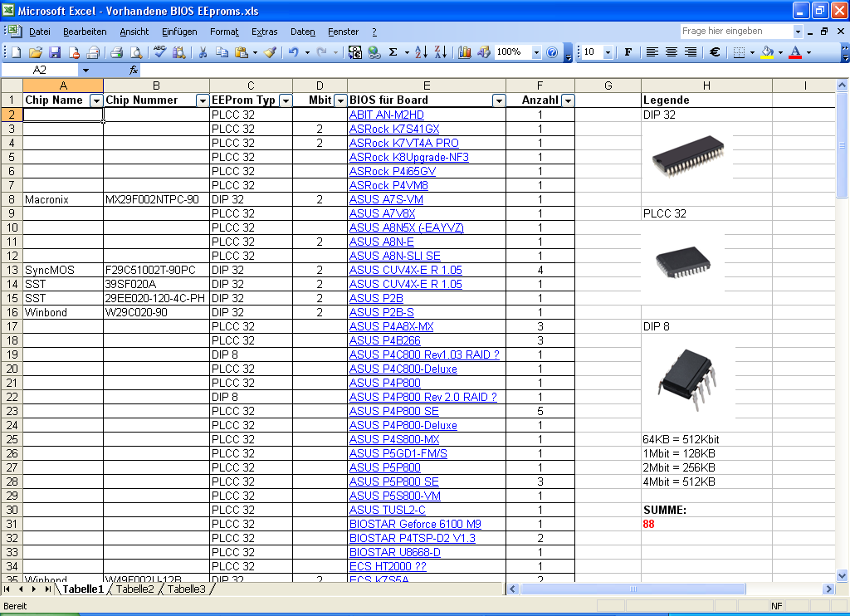
Task: Open the Bearbeiten menu
Action: point(85,32)
